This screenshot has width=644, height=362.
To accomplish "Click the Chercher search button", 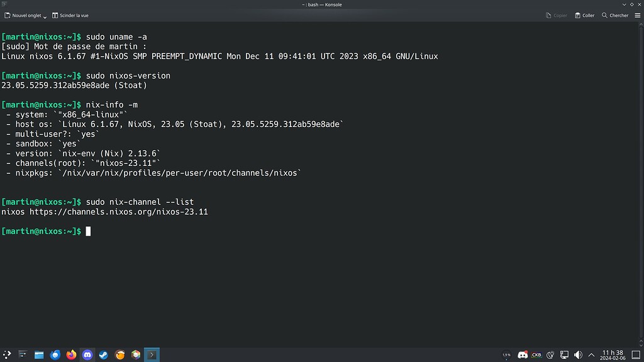I will pos(614,15).
